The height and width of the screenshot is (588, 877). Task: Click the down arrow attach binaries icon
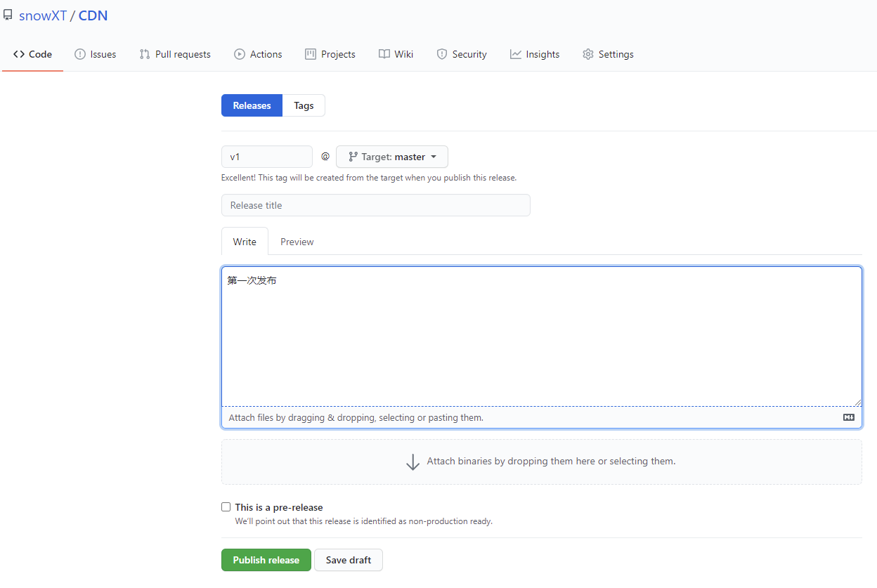point(413,462)
